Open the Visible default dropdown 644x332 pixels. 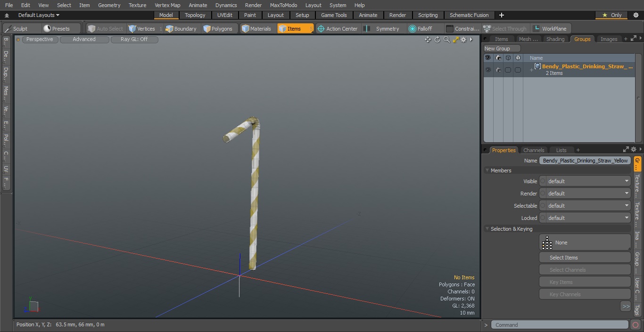585,181
